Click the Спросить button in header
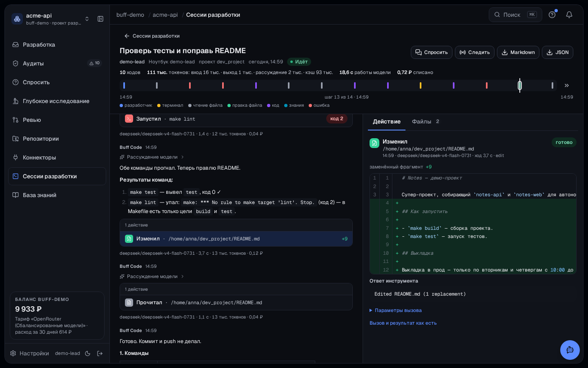Viewport: 588px width, 368px height. [x=432, y=52]
